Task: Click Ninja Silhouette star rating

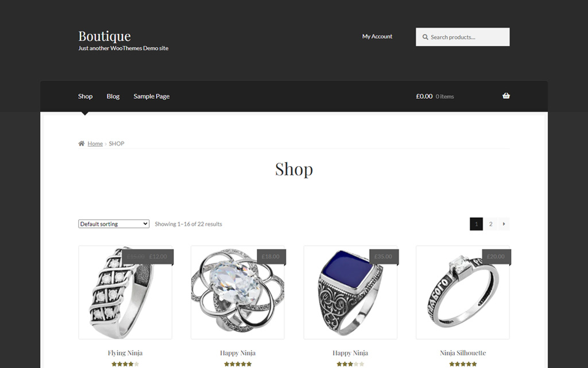Action: (463, 364)
